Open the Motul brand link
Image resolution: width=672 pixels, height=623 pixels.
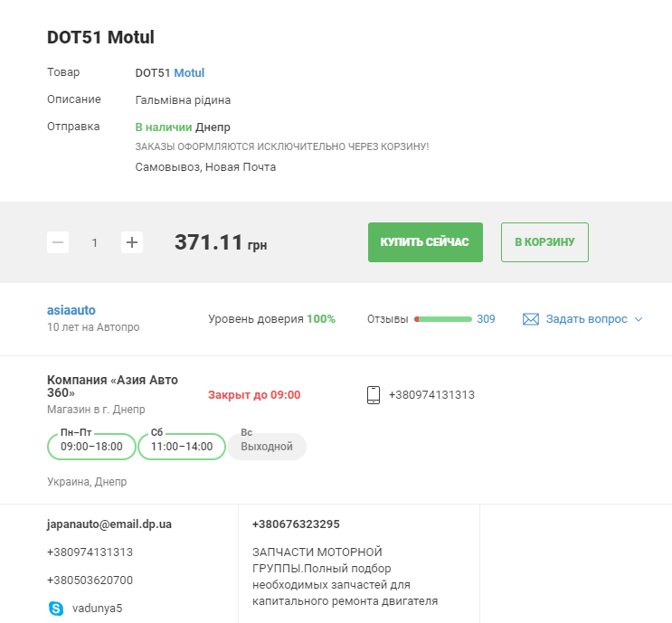click(x=189, y=72)
